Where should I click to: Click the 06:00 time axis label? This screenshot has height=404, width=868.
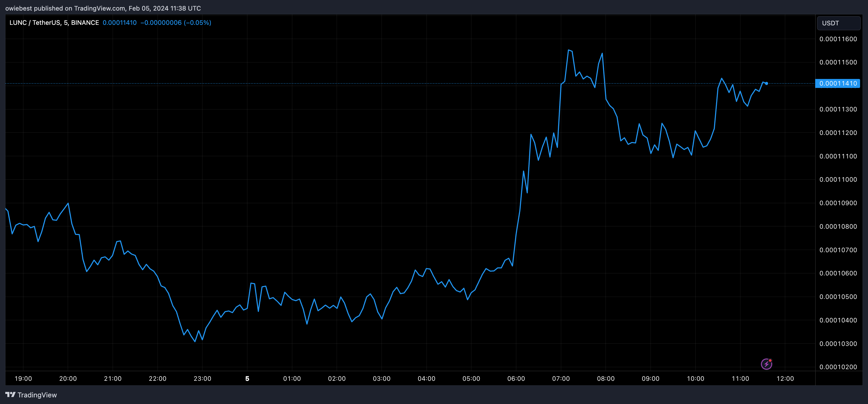[x=516, y=378]
